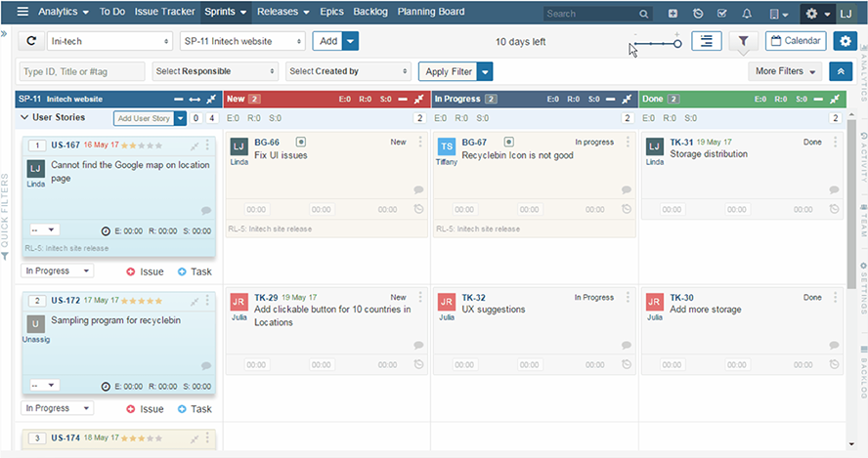Click the Calendar button
Screen dimensions: 868x458
click(x=795, y=41)
